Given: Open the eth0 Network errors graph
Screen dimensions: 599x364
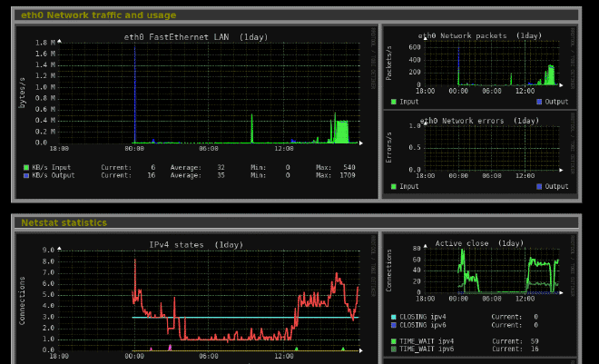Looking at the screenshot, I should coord(480,152).
